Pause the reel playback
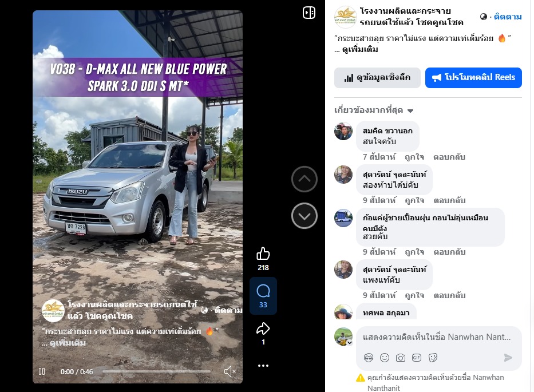 click(x=42, y=371)
